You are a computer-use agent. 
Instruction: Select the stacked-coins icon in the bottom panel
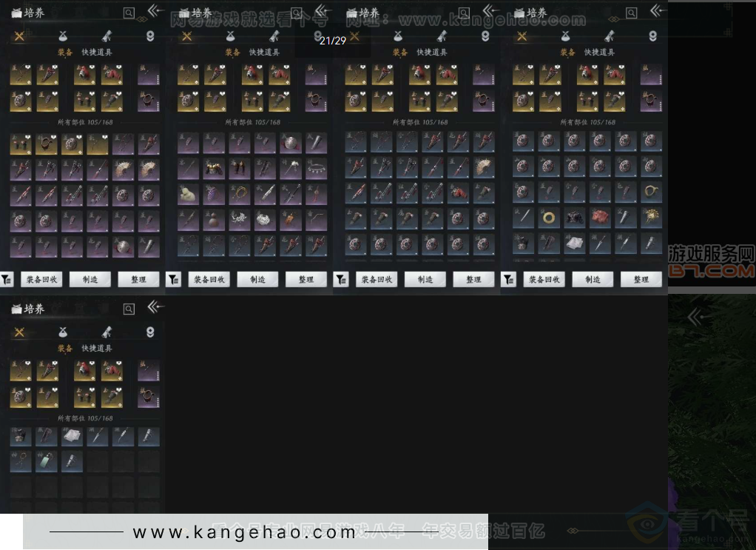[x=150, y=332]
